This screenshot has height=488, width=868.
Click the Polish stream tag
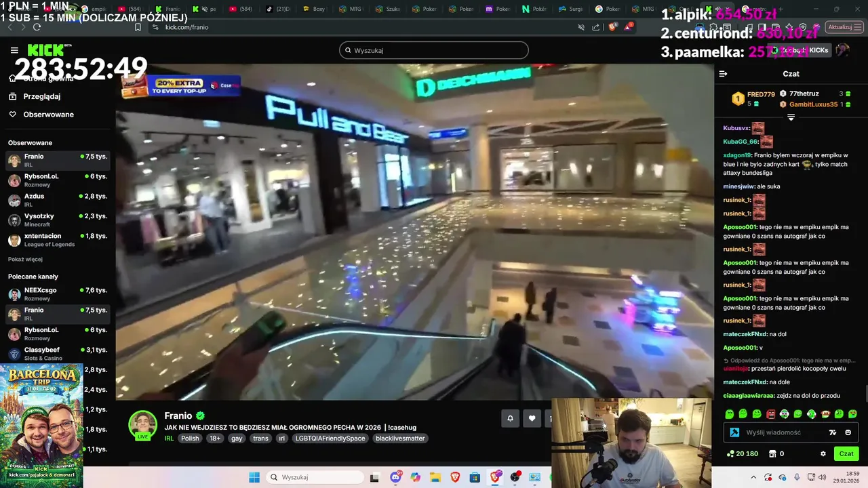pos(190,439)
